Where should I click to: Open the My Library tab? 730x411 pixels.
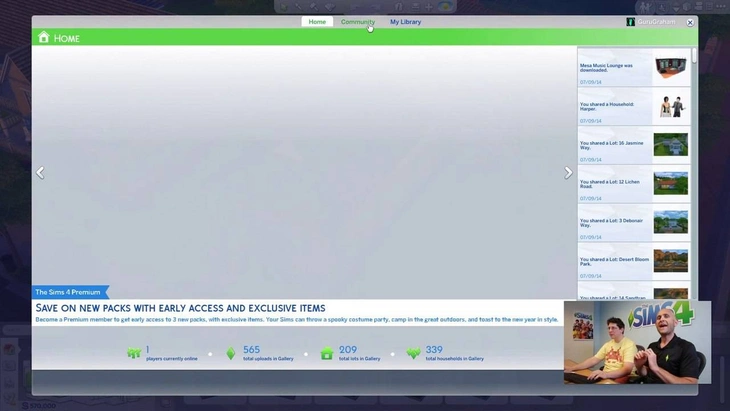405,22
